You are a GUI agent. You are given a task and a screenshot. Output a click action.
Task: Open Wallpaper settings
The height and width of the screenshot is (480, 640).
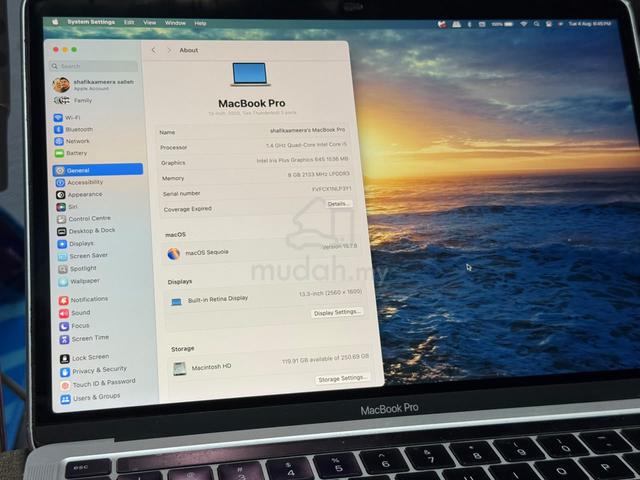point(79,281)
